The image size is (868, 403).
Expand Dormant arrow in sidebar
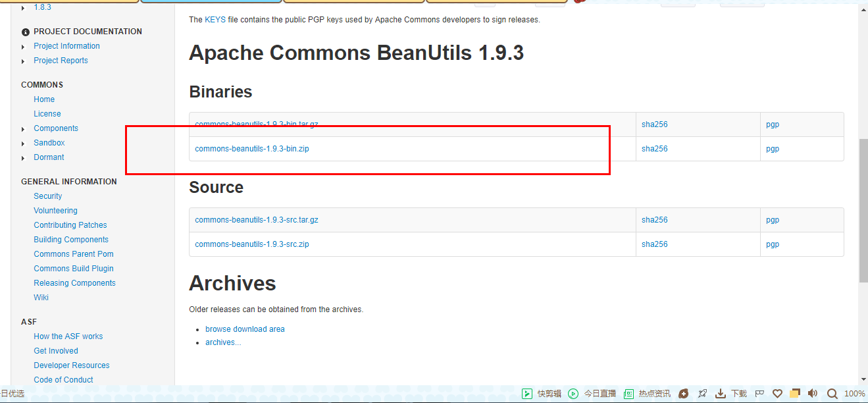click(x=24, y=158)
